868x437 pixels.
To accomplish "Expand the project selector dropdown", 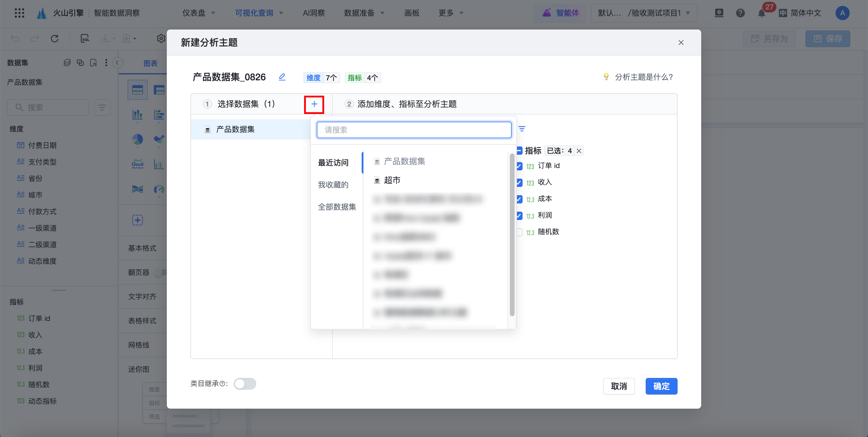I will point(644,13).
